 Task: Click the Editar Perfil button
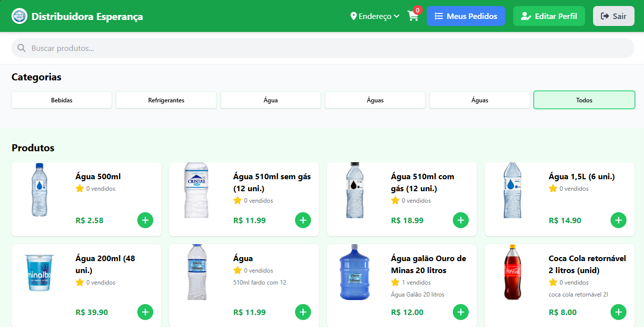pos(549,16)
